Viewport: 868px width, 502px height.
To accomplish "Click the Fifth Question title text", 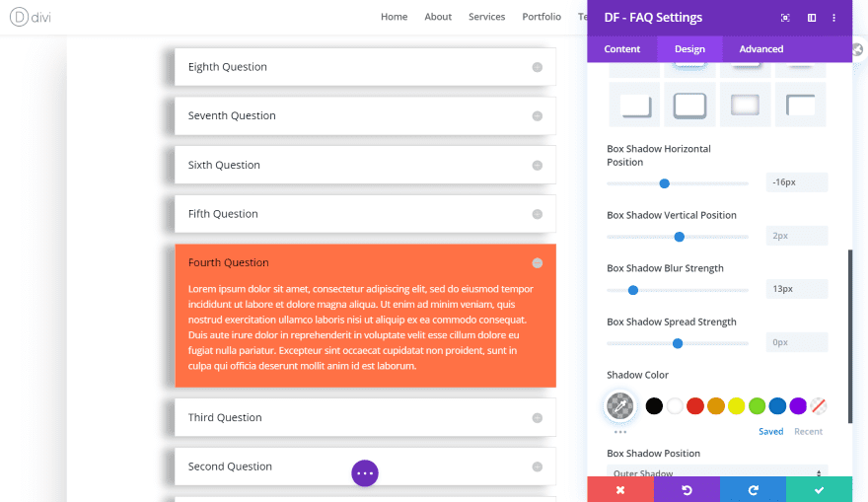I will [223, 214].
